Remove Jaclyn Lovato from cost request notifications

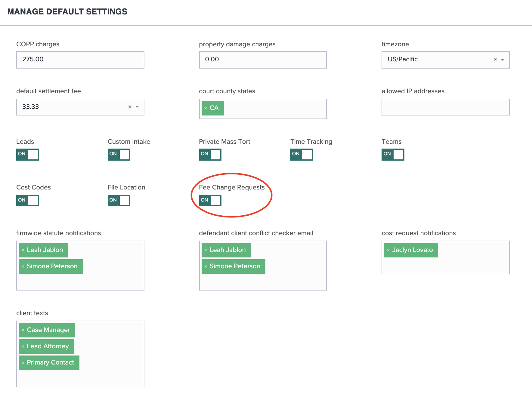(388, 250)
